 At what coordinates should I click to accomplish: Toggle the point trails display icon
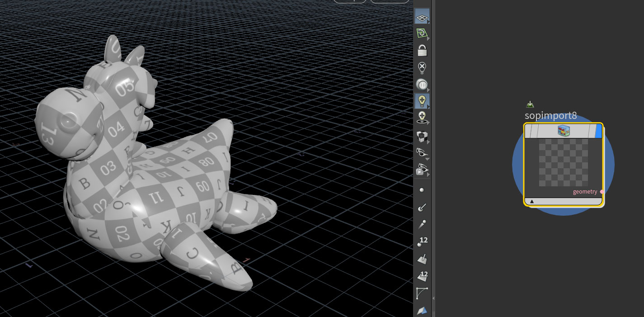pos(422,224)
